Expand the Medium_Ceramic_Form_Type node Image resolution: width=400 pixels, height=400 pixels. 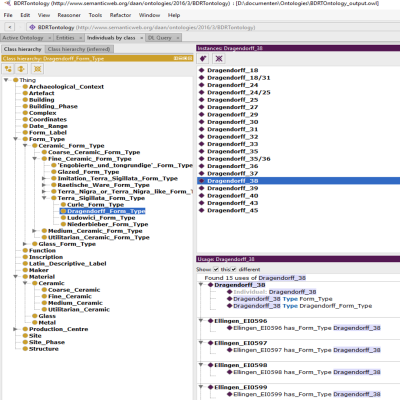tap(34, 231)
